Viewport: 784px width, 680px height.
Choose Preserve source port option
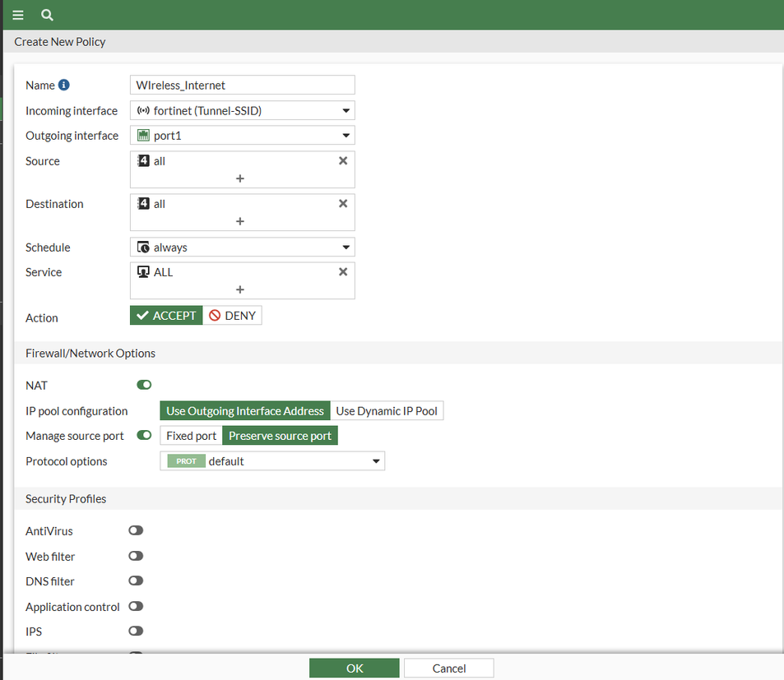point(280,436)
